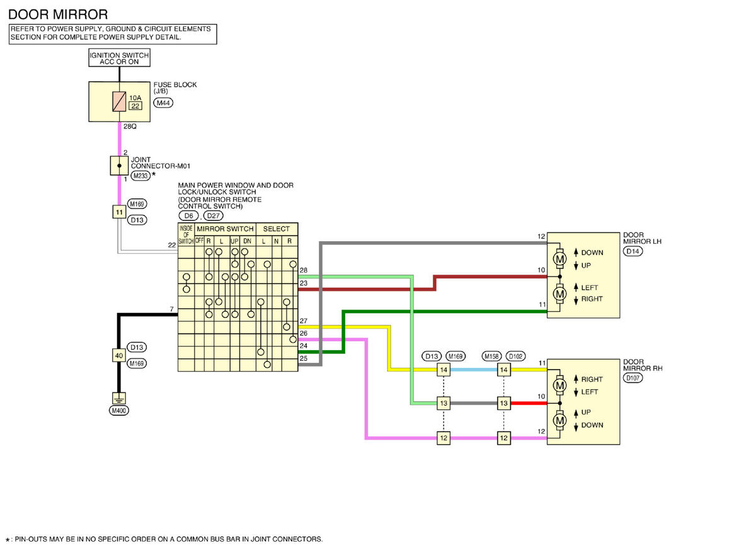This screenshot has width=756, height=553.
Task: Click switch pin number 23
Action: click(304, 283)
